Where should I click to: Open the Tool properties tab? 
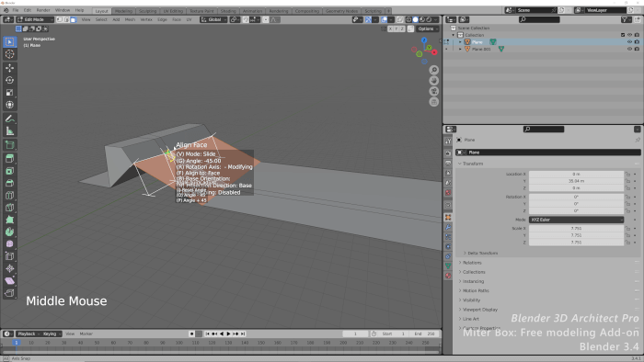pyautogui.click(x=448, y=141)
